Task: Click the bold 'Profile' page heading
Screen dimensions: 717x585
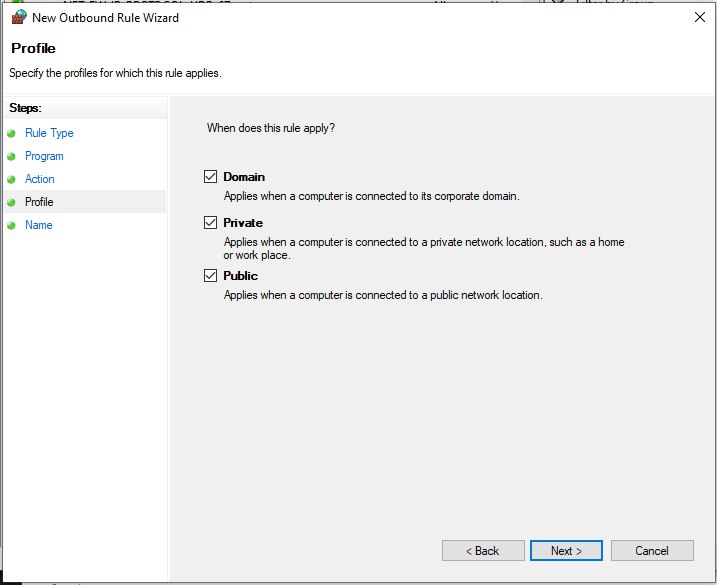Action: tap(33, 48)
